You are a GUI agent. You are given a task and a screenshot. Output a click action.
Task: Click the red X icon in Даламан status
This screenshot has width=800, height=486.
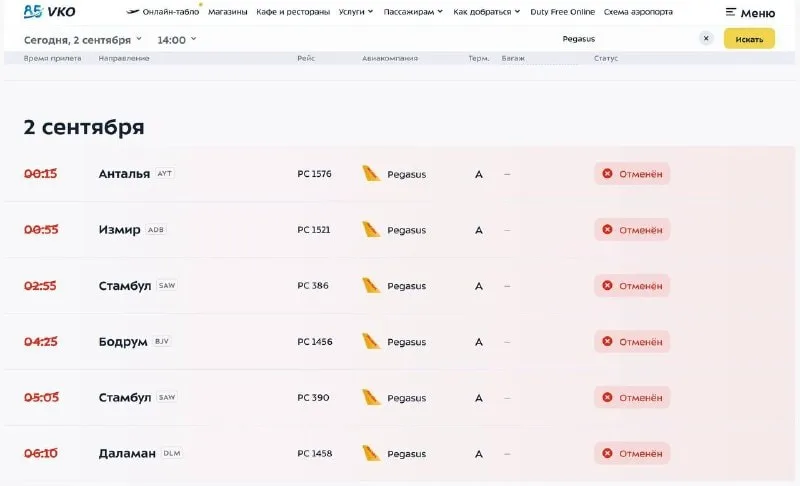pyautogui.click(x=607, y=453)
